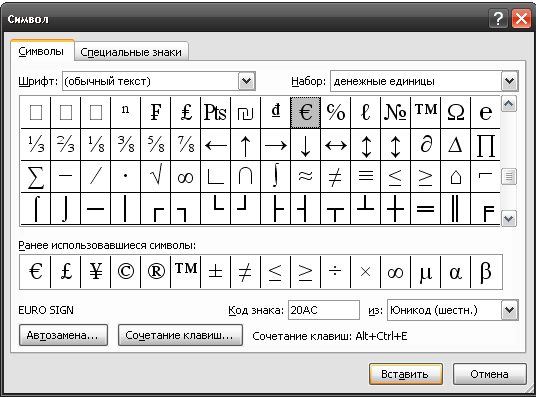The image size is (536, 397).
Task: Select the square root symbol
Action: pos(156,177)
